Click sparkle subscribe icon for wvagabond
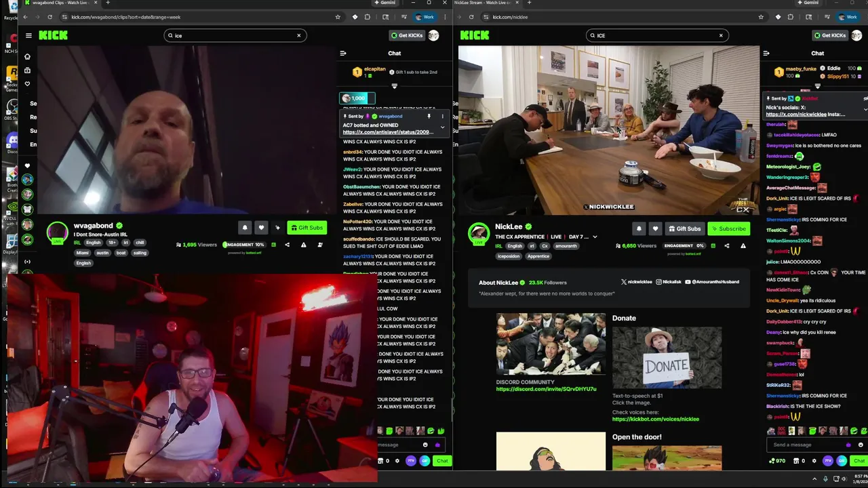This screenshot has height=488, width=868. [277, 228]
